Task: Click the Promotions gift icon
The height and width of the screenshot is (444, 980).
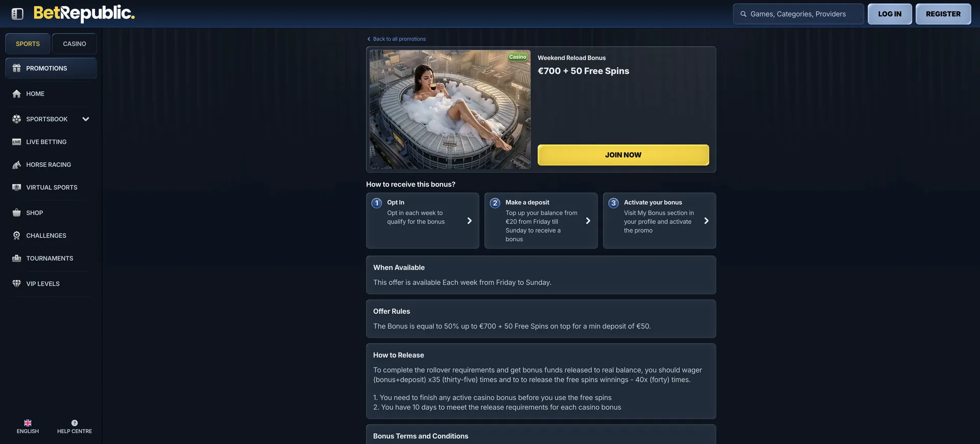Action: click(x=17, y=68)
